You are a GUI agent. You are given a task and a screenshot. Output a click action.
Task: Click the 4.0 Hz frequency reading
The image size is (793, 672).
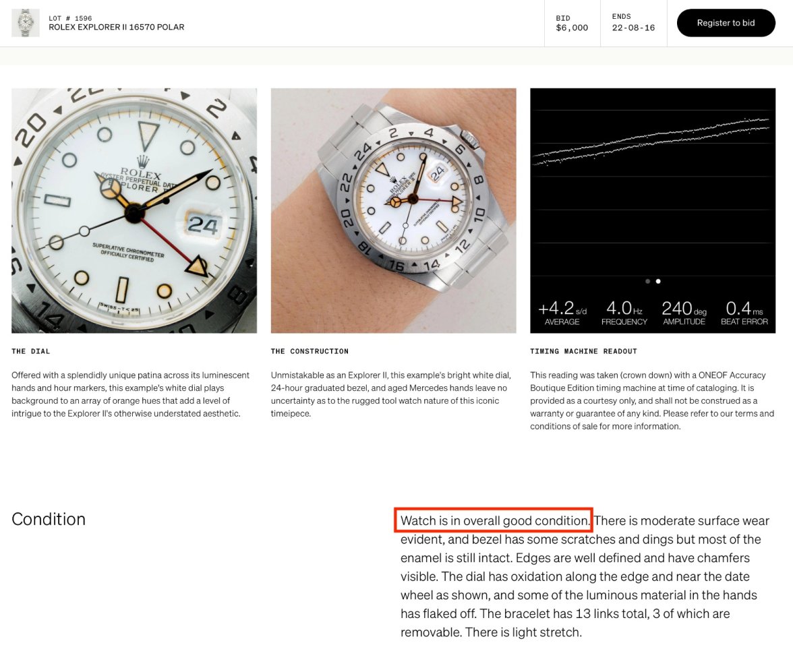tap(624, 313)
